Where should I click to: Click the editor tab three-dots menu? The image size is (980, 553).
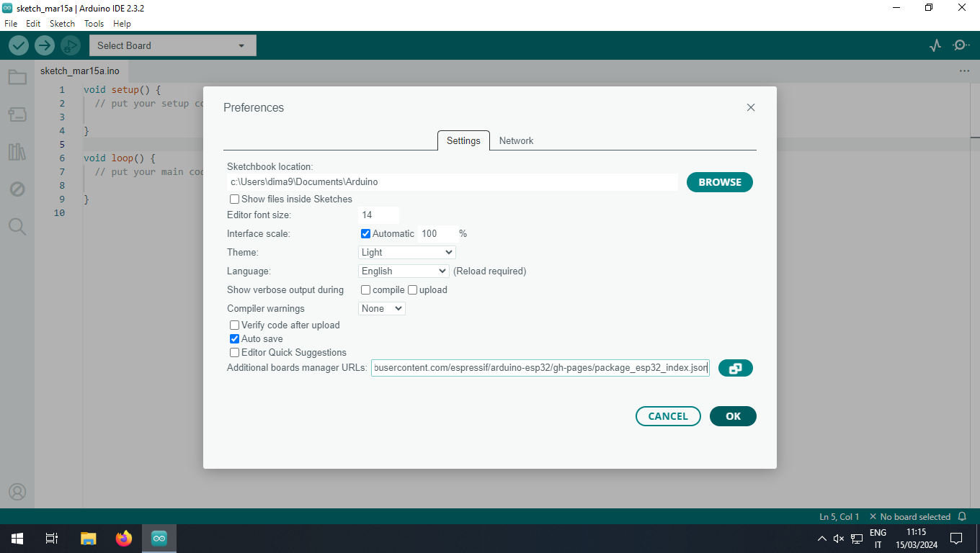pyautogui.click(x=964, y=71)
